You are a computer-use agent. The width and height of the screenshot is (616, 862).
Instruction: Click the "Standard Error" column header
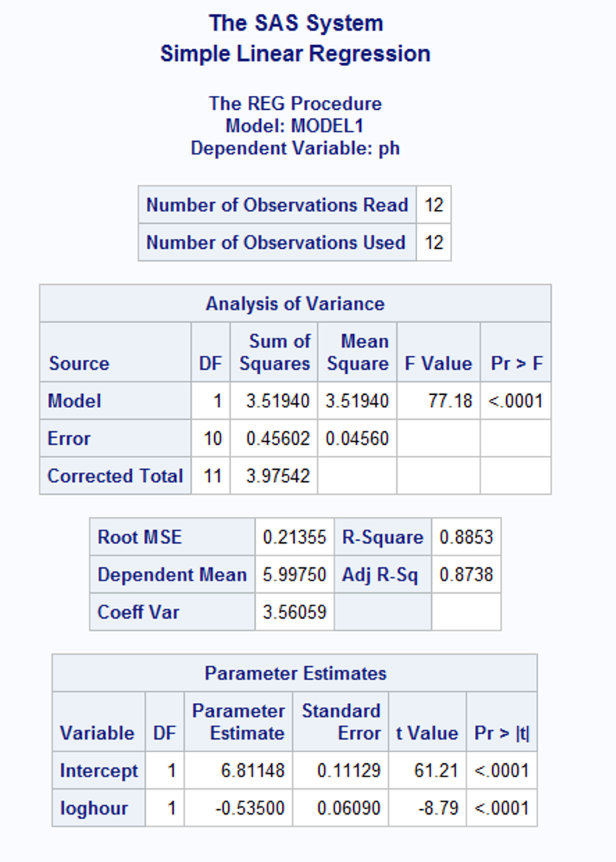341,722
